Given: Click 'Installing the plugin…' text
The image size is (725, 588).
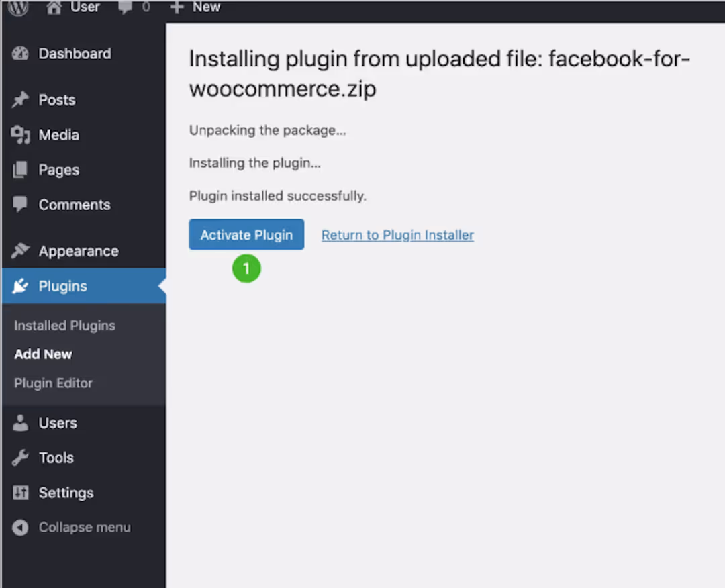Looking at the screenshot, I should point(255,163).
